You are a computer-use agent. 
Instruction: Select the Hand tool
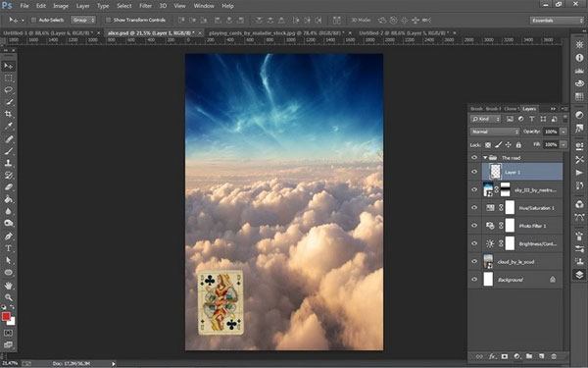point(8,286)
